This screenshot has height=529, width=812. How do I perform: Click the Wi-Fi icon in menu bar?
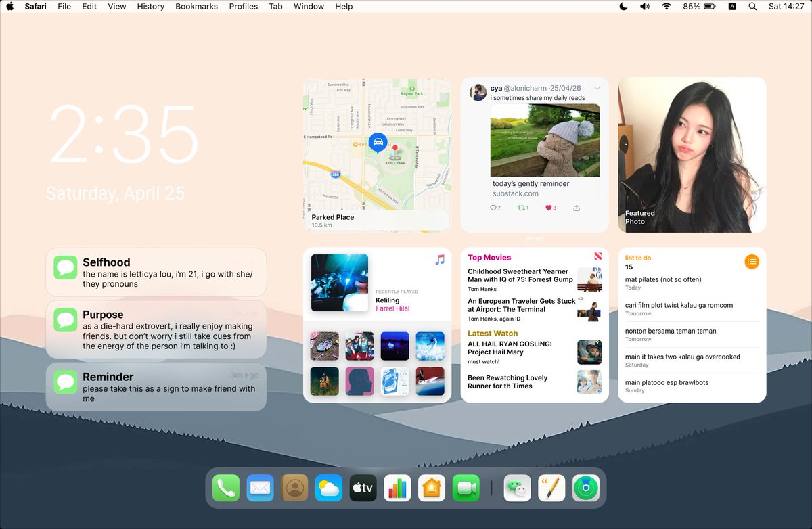coord(667,6)
